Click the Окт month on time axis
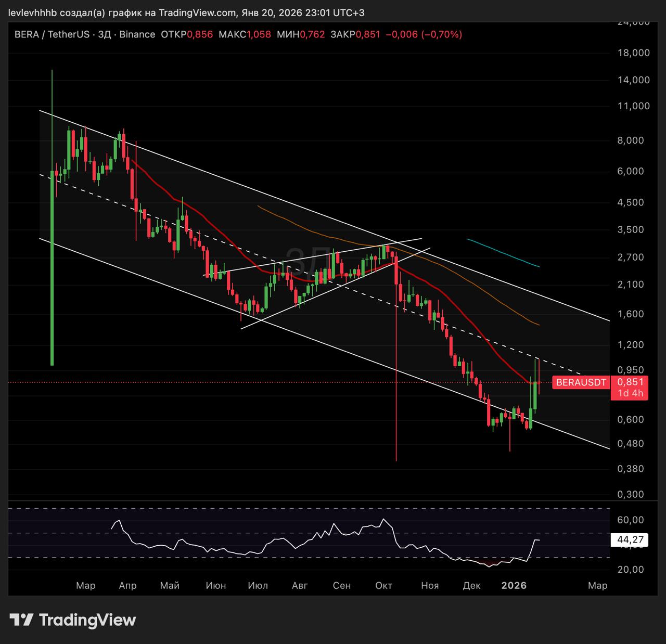This screenshot has width=666, height=644. click(383, 585)
